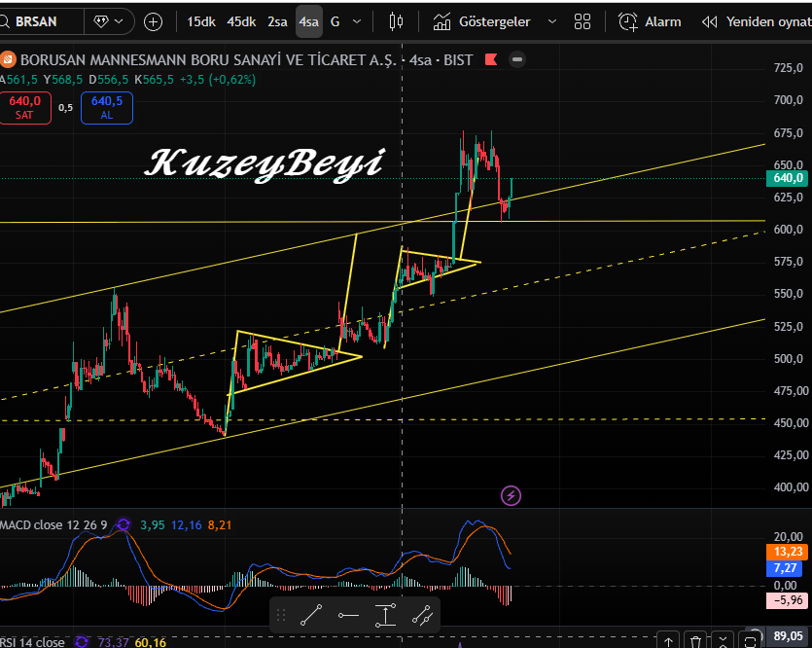The image size is (812, 648).
Task: Click the blue 640,5 AL buy button
Action: (107, 108)
